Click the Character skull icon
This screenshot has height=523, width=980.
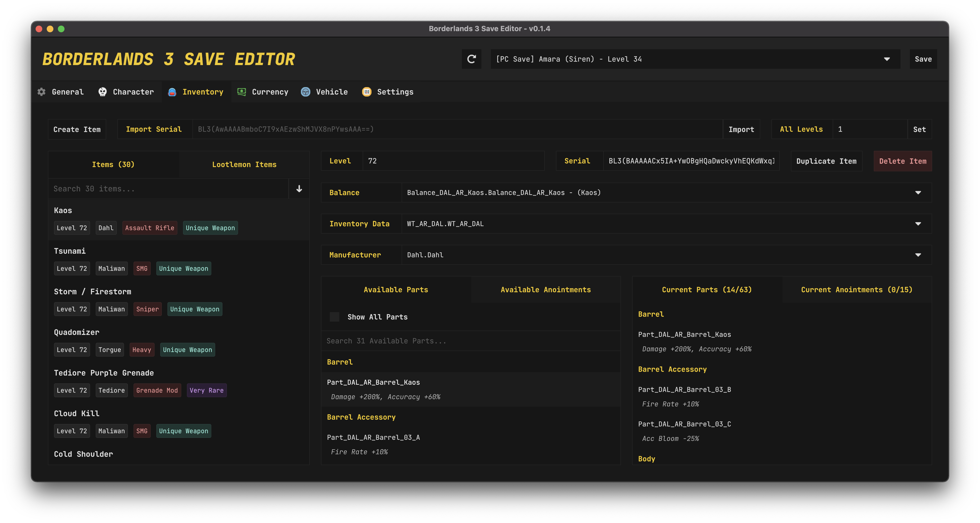click(102, 92)
